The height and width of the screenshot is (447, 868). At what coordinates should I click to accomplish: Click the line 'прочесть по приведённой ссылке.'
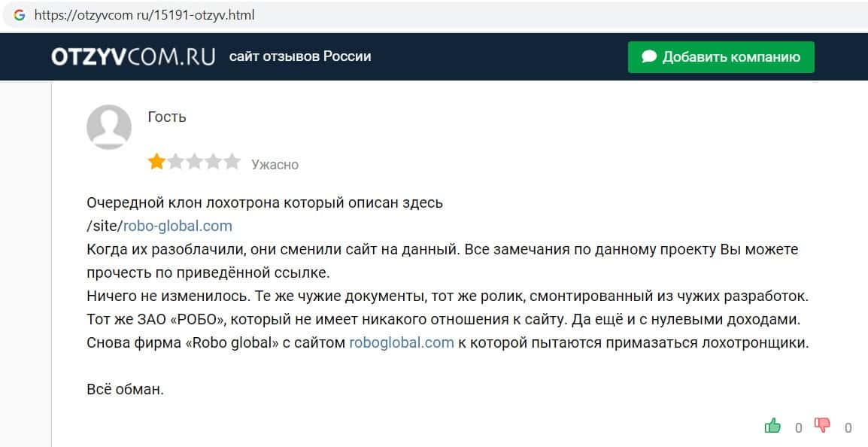[x=208, y=273]
